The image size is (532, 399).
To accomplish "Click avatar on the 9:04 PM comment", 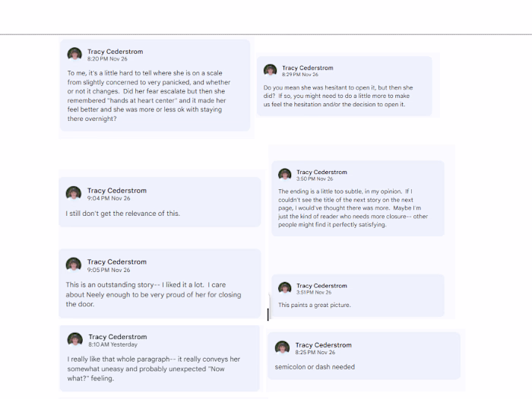I will click(x=73, y=193).
